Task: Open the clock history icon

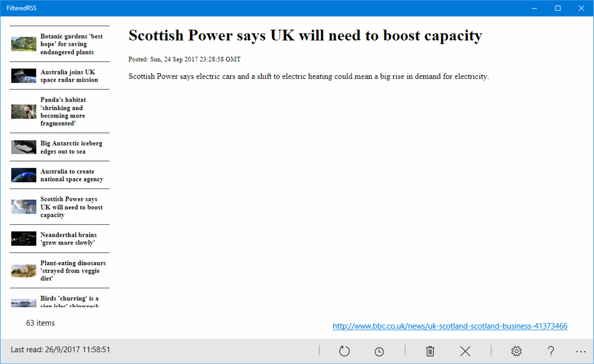Action: pos(379,351)
